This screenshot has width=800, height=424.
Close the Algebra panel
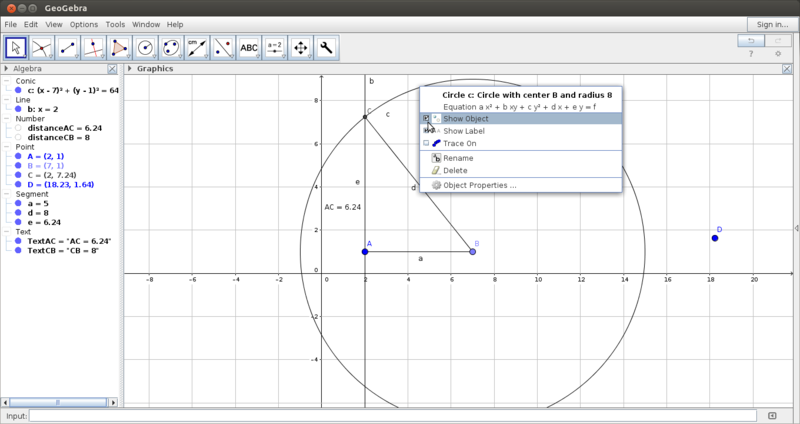[x=112, y=69]
